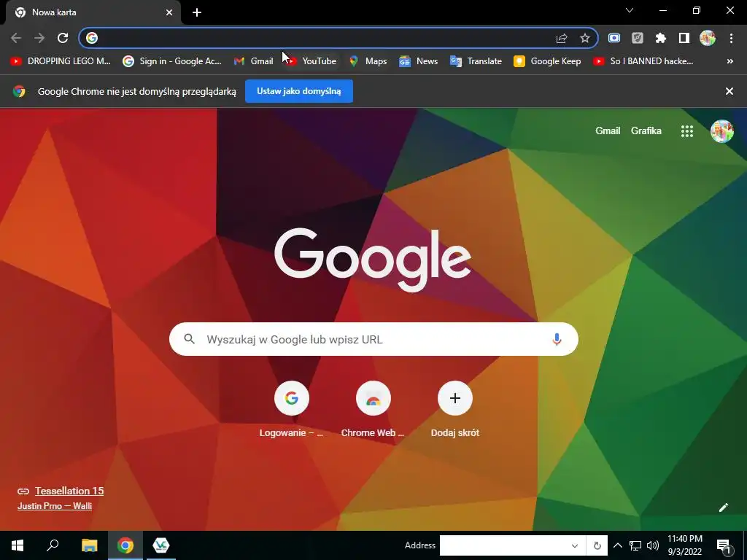
Task: Open the Justin Prno – Walli link
Action: (x=54, y=506)
